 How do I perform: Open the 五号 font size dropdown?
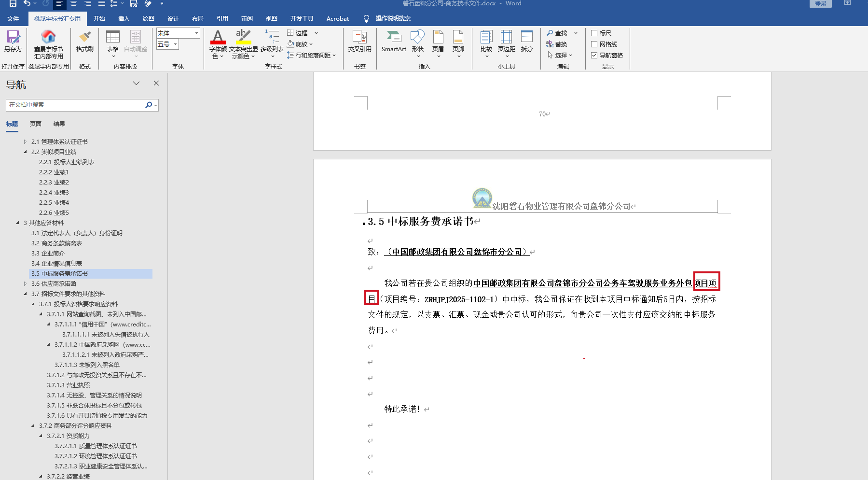(176, 44)
